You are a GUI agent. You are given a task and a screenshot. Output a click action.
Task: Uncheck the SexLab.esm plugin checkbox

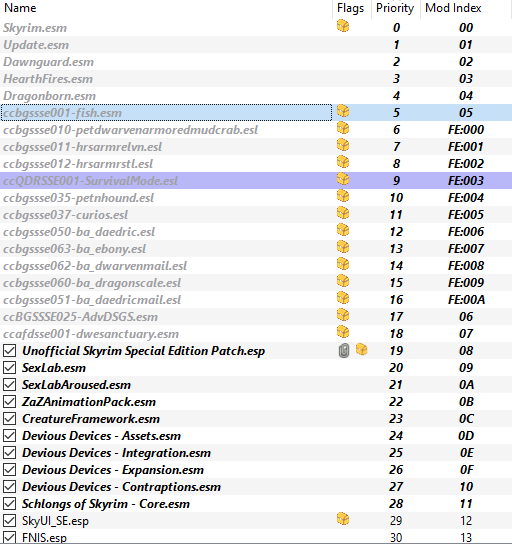[9, 367]
